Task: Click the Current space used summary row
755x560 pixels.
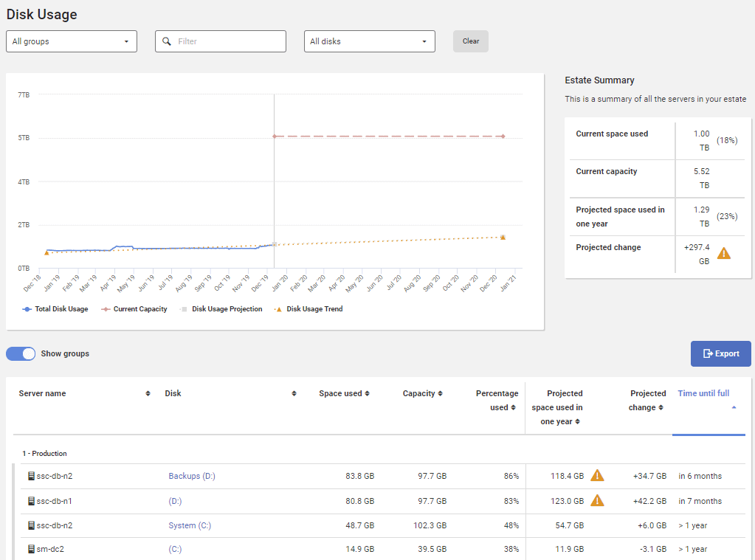Action: (x=657, y=141)
